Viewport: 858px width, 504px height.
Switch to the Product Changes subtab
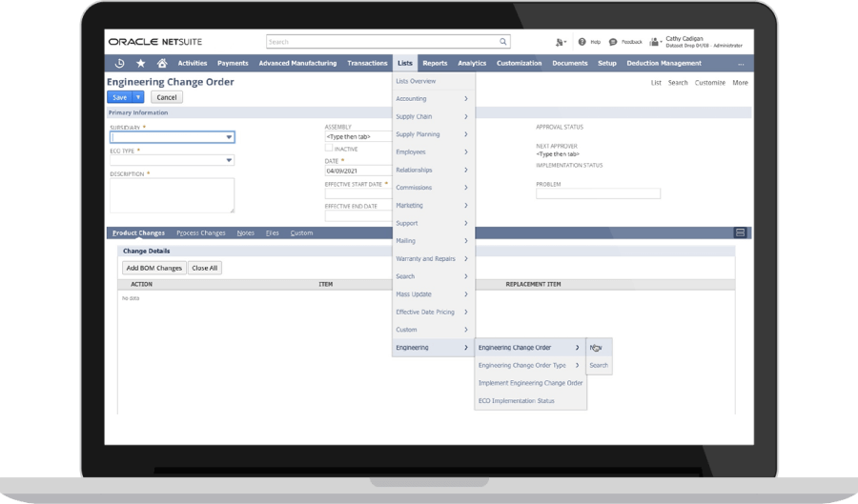pos(138,232)
